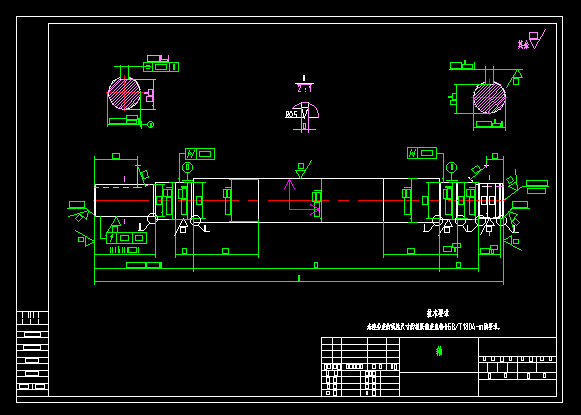Select the GB/T 1804-m technical note line
Screen dimensions: 581x415
point(433,327)
